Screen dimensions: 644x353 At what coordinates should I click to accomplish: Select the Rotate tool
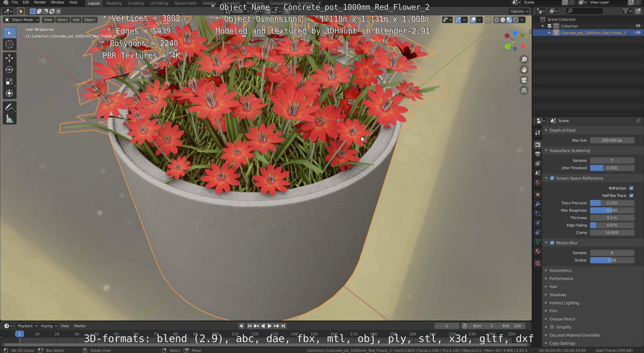(x=9, y=70)
